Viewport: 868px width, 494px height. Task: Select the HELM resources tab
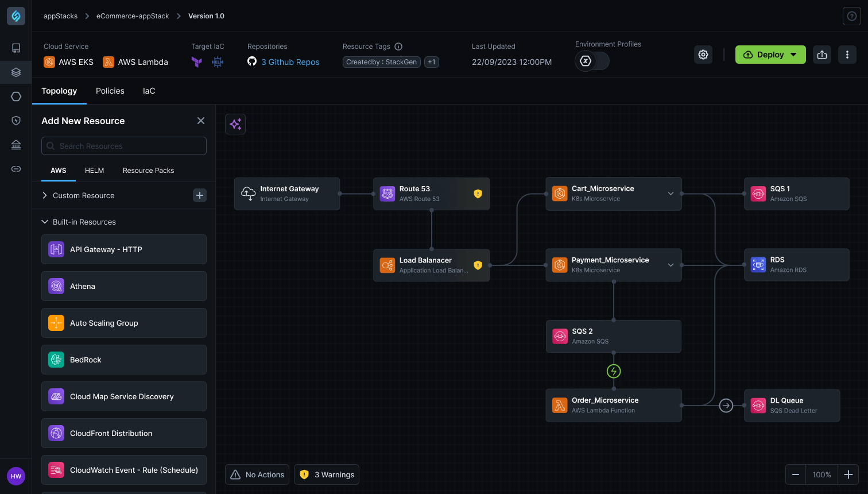[x=95, y=171]
